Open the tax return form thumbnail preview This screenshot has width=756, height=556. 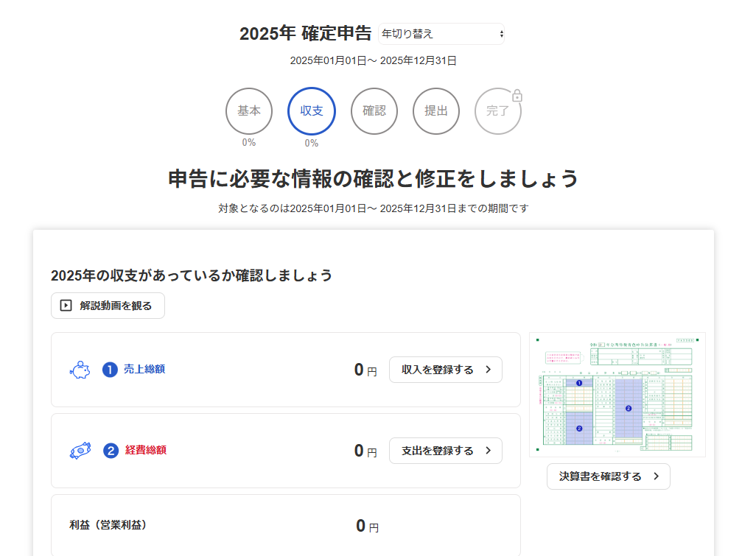(617, 395)
